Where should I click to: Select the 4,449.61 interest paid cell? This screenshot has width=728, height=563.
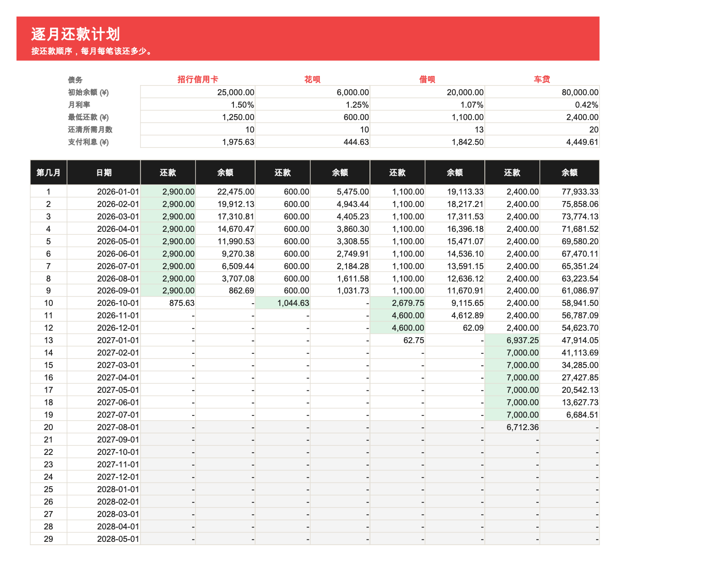(x=542, y=142)
